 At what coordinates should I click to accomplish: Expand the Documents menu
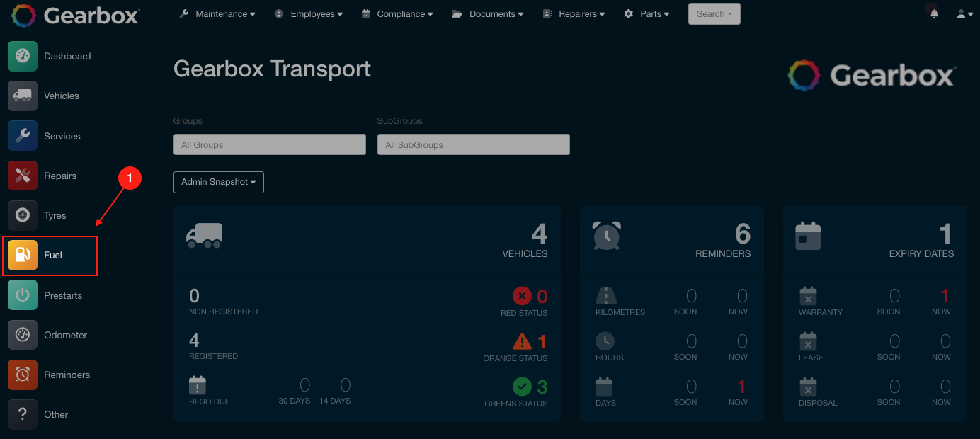tap(488, 13)
